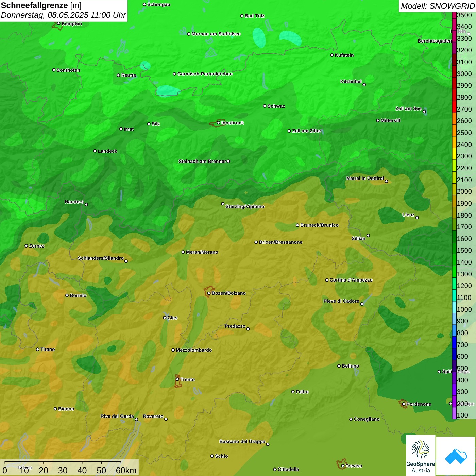The height and width of the screenshot is (476, 476).
Task: Click the 'Garmisch-Partenkirchen' label
Action: [205, 74]
